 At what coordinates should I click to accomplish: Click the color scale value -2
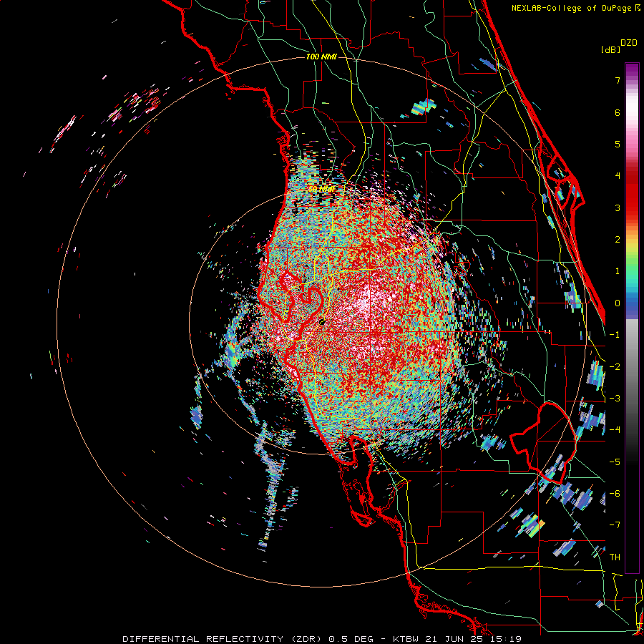pos(615,367)
